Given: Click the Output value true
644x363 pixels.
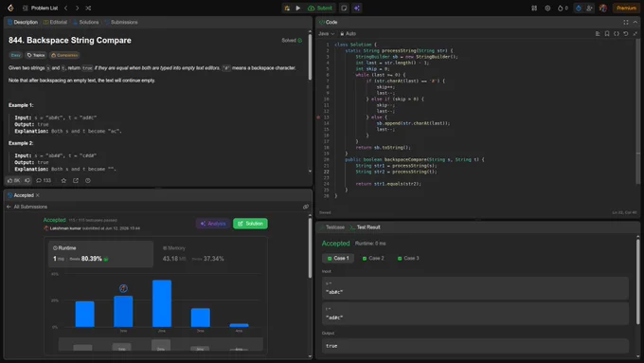Looking at the screenshot, I should pos(475,346).
